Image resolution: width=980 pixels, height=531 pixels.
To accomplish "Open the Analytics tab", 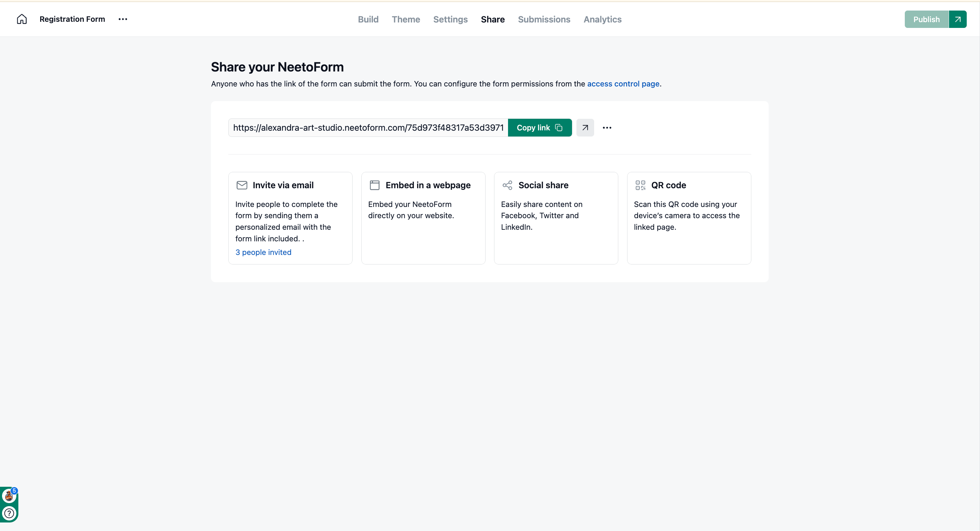I will 602,19.
